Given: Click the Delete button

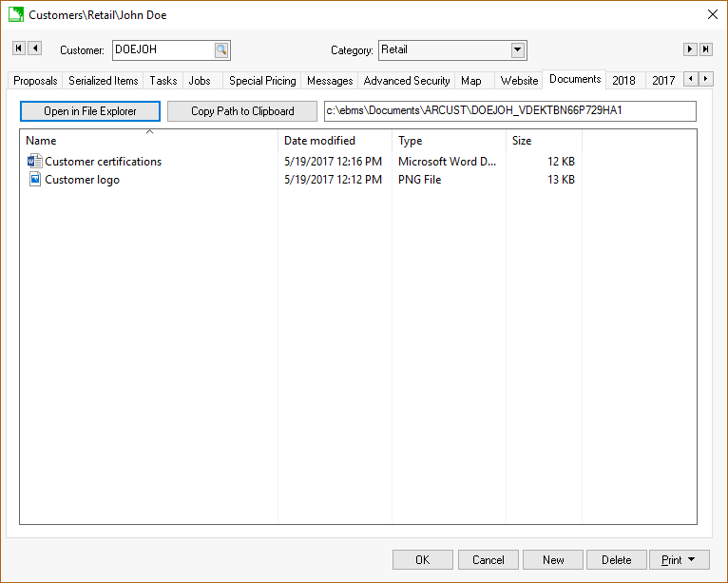Looking at the screenshot, I should 616,560.
